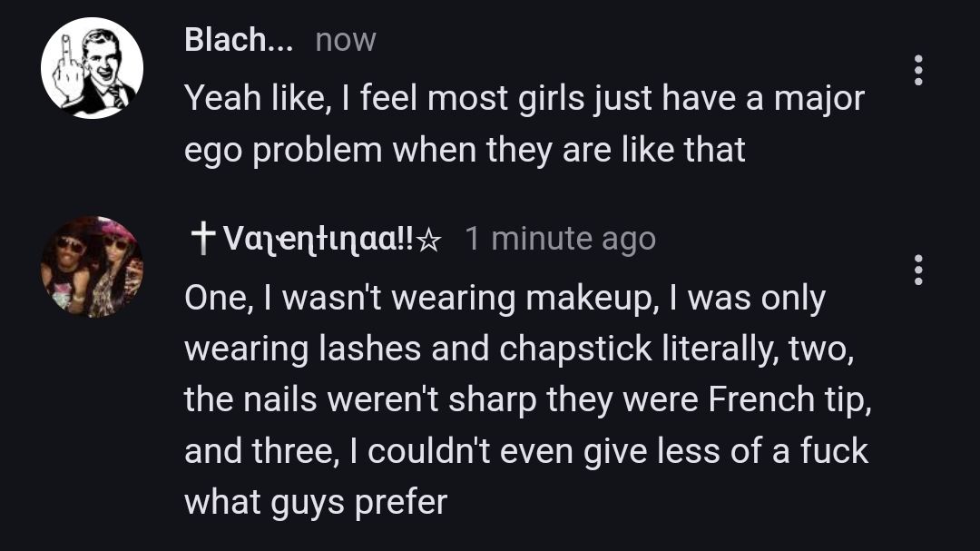Viewport: 980px width, 551px height.
Task: Tap the cross symbol before Valentinaa's name
Action: 201,237
